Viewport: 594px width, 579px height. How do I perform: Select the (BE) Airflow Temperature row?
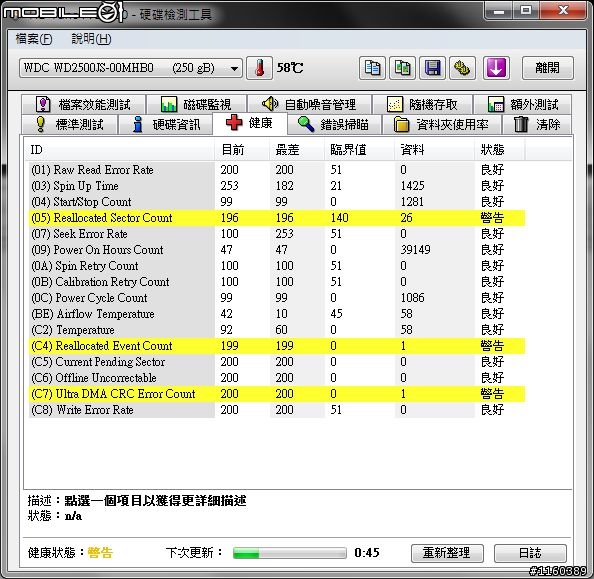[x=277, y=314]
